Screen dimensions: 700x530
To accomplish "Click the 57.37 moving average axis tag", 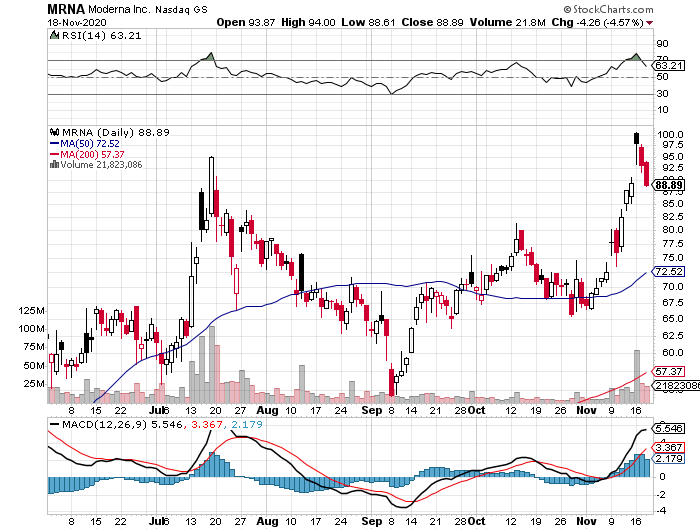I will (x=669, y=371).
